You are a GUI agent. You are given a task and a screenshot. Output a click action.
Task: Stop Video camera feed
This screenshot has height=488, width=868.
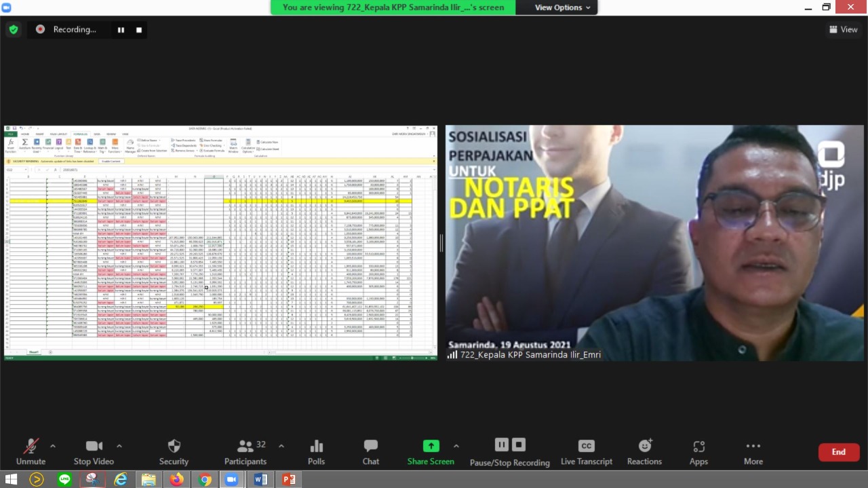94,452
